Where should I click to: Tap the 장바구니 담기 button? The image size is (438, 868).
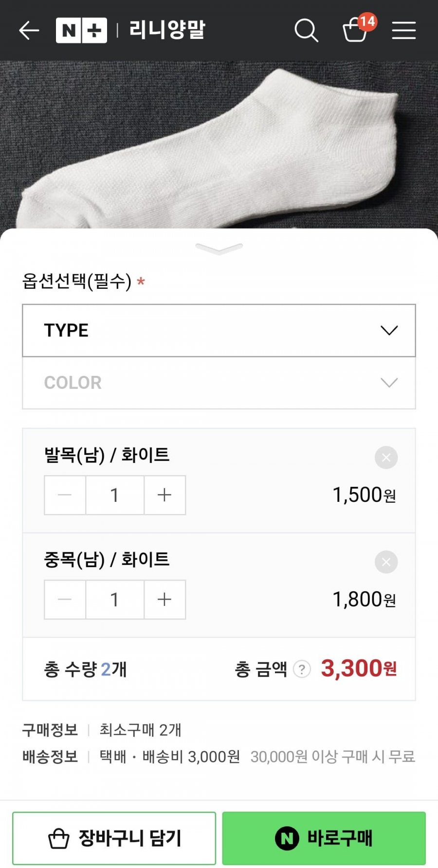coord(114,838)
